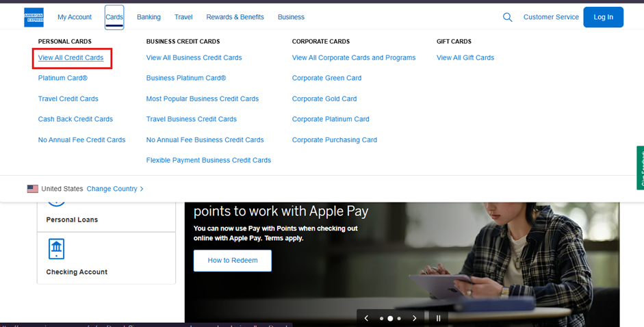Open Travel Business Credit Cards link

[192, 119]
